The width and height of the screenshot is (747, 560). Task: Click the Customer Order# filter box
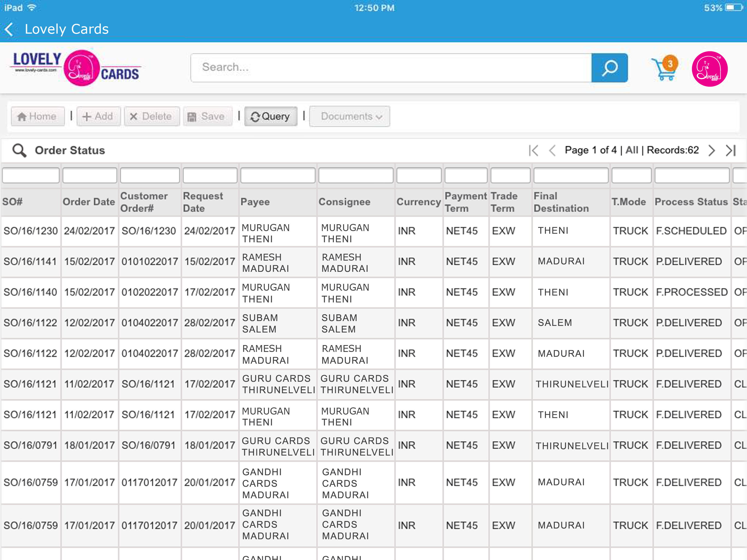pos(150,175)
